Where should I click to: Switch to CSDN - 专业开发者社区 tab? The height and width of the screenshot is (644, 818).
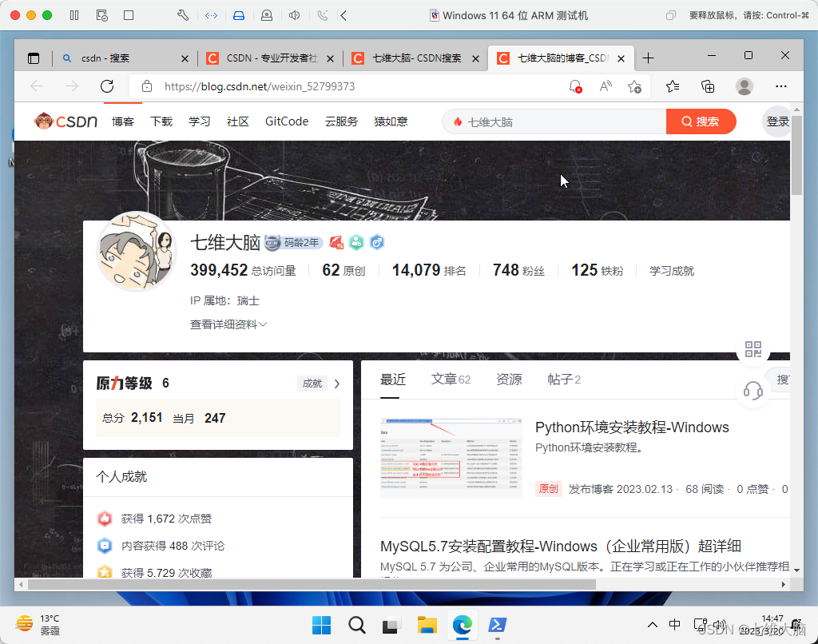(x=272, y=58)
